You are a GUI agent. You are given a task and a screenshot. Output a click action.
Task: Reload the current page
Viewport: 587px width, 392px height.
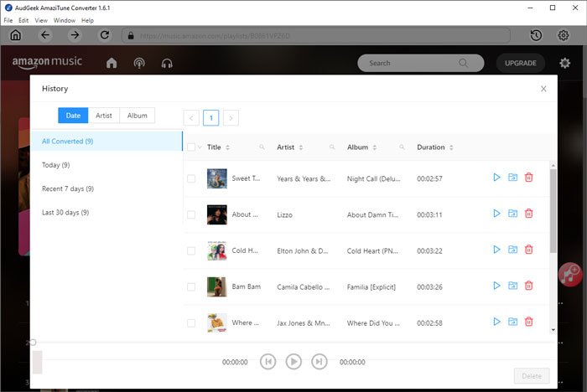coord(105,35)
